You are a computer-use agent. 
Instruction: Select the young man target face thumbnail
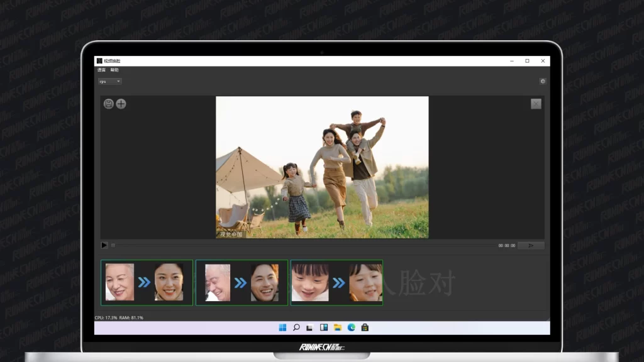click(264, 282)
